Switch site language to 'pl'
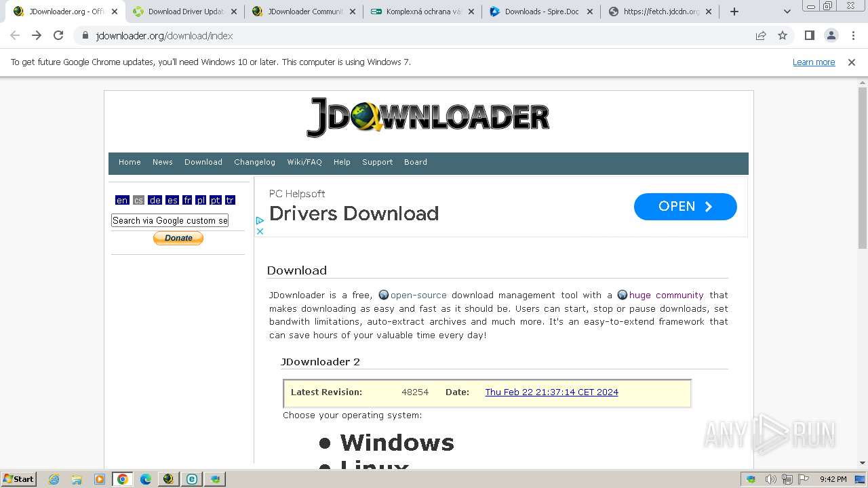Image resolution: width=868 pixels, height=488 pixels. pos(201,200)
